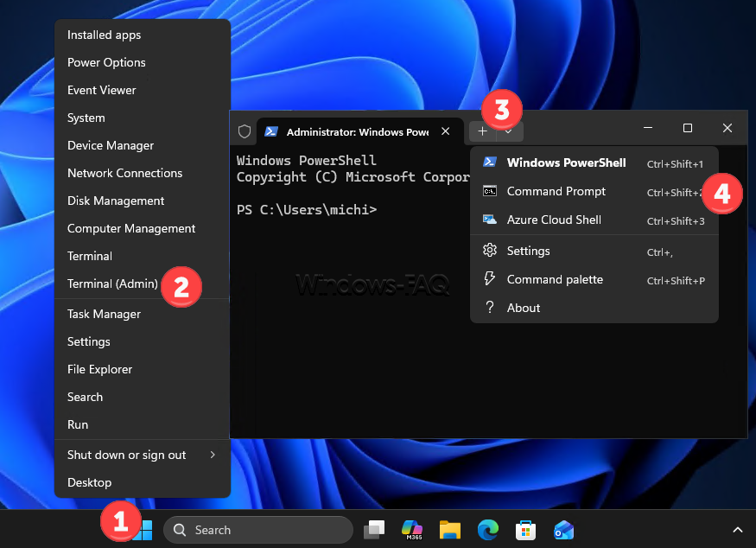This screenshot has width=756, height=548.
Task: Choose Azure Cloud Shell from dropdown
Action: 594,220
